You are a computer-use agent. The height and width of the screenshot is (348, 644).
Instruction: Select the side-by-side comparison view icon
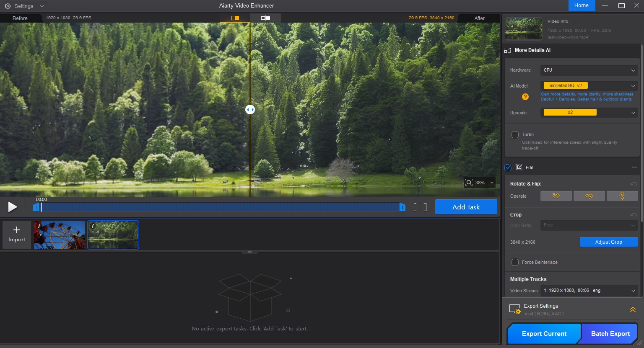pos(265,18)
